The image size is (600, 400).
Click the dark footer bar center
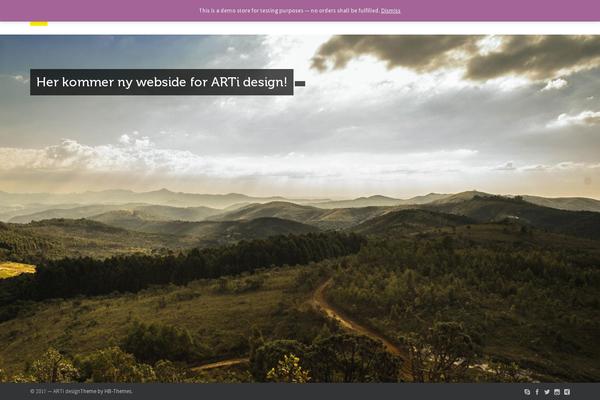pos(300,391)
